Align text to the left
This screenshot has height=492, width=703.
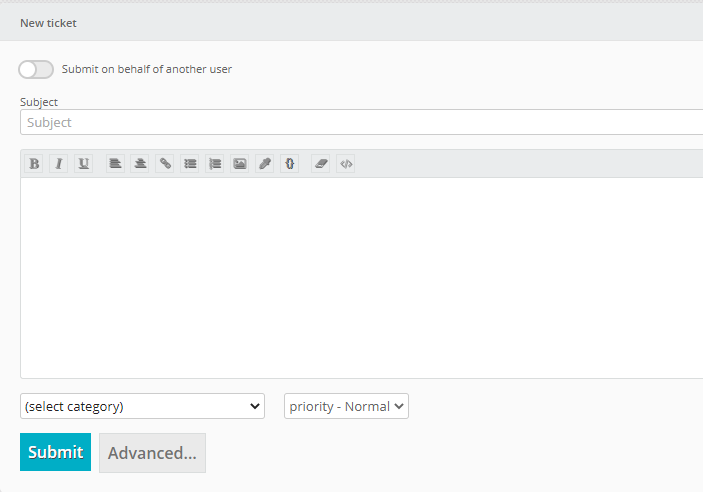[115, 164]
